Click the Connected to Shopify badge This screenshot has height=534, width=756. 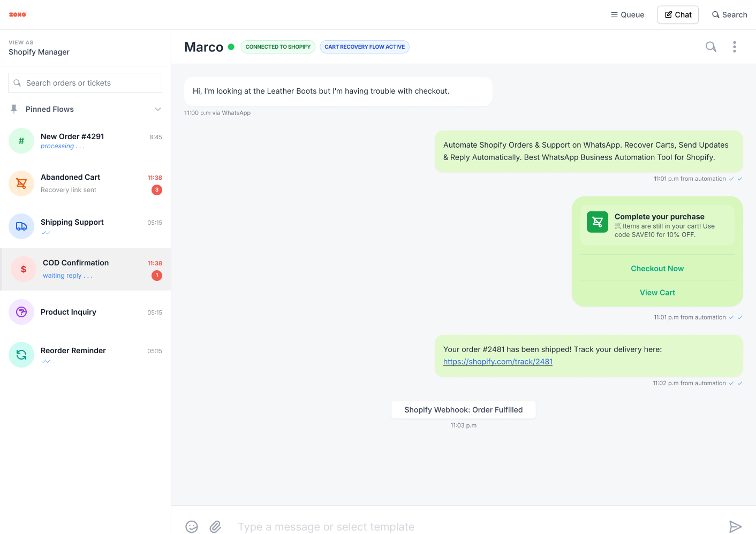278,47
